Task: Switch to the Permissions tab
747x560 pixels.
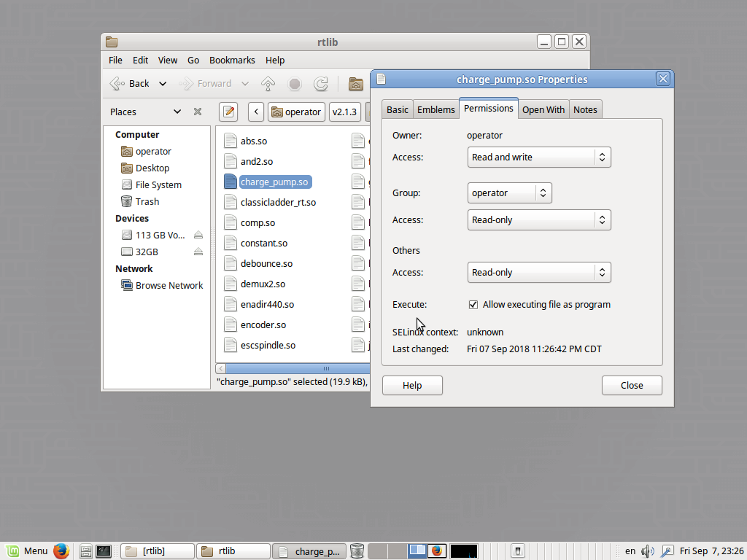Action: coord(488,108)
